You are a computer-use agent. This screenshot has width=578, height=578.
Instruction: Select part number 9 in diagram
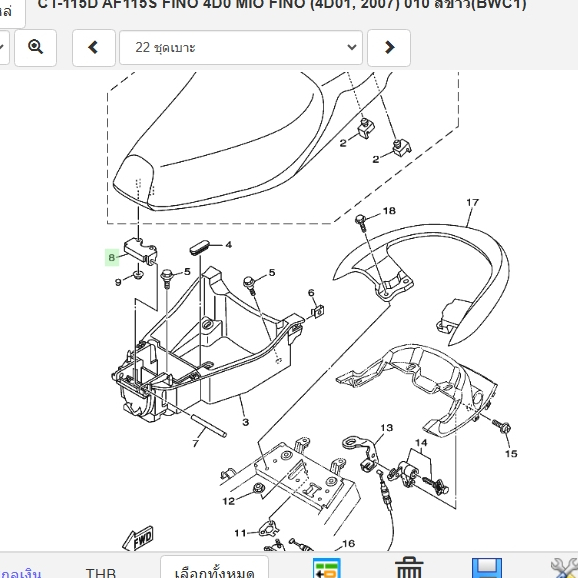[118, 282]
